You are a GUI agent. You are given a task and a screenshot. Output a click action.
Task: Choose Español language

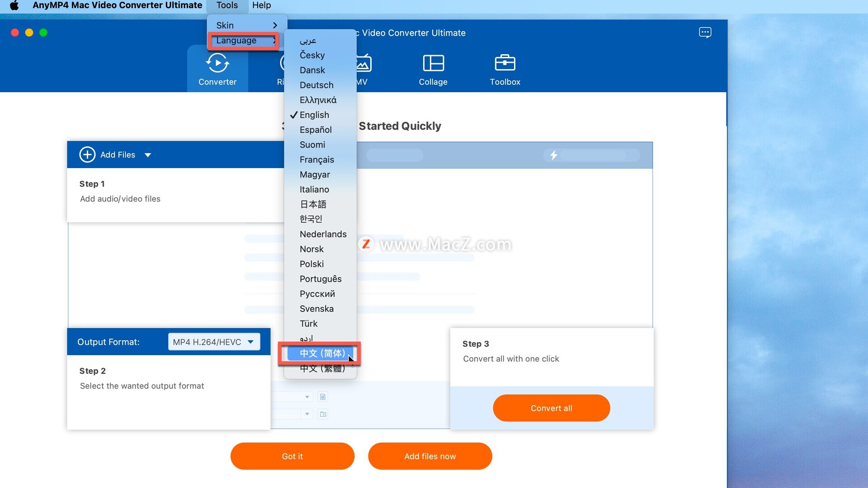pyautogui.click(x=320, y=130)
